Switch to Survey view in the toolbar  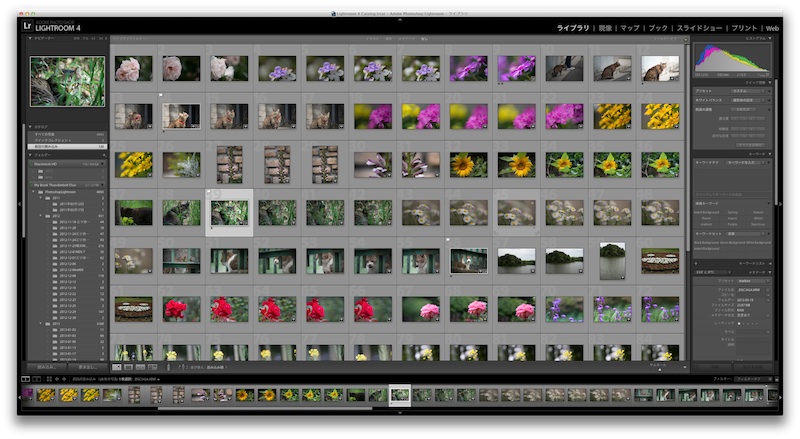[x=152, y=367]
